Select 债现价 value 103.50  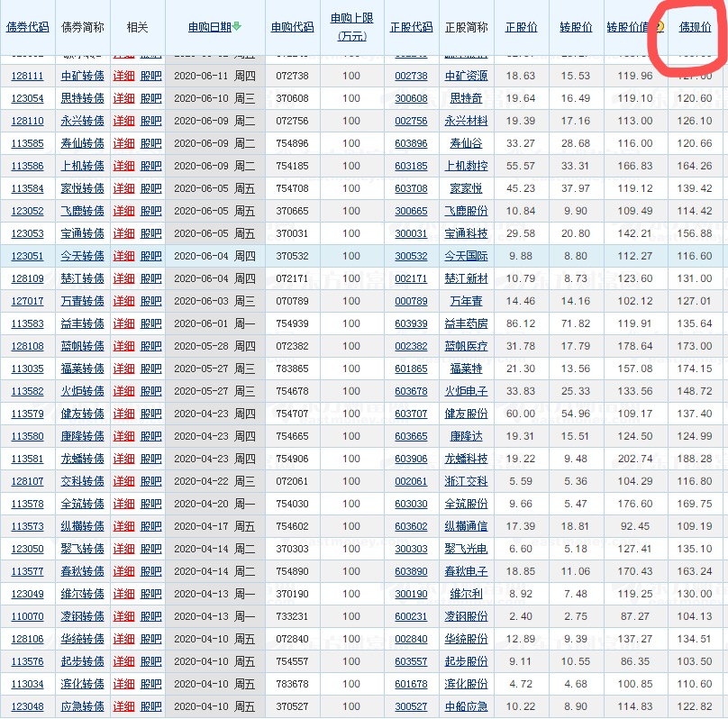[695, 661]
